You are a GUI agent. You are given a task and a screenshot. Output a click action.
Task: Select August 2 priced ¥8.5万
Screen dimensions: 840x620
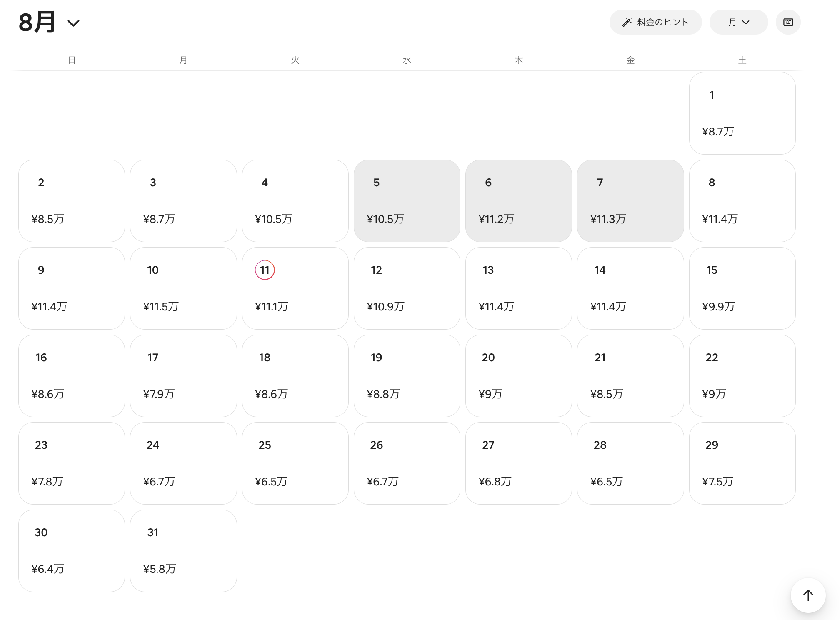click(x=72, y=200)
